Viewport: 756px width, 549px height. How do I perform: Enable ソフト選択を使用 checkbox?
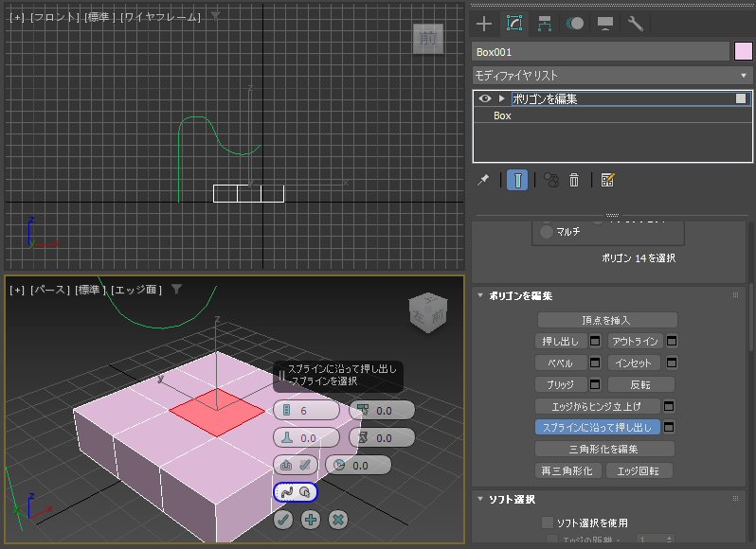547,522
